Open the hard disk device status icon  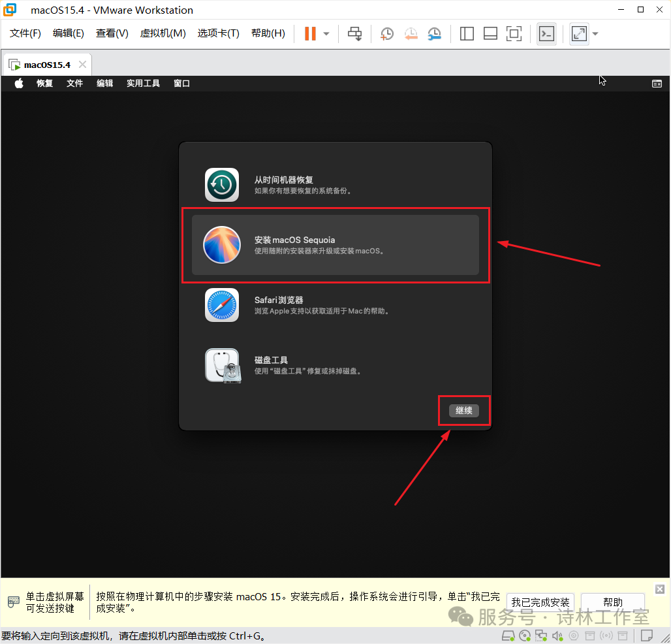pos(508,636)
